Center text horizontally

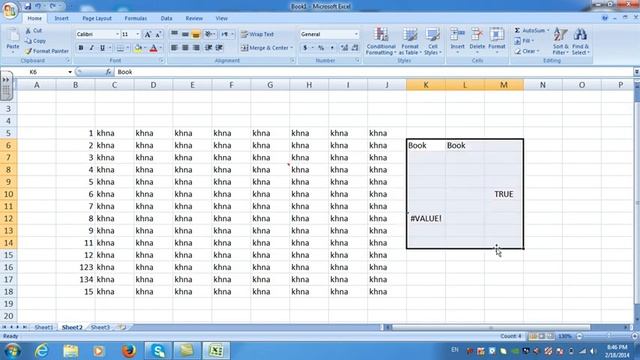[x=185, y=48]
